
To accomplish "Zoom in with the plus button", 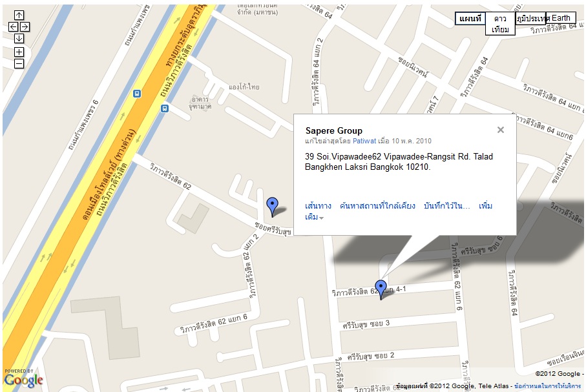I will [x=19, y=52].
